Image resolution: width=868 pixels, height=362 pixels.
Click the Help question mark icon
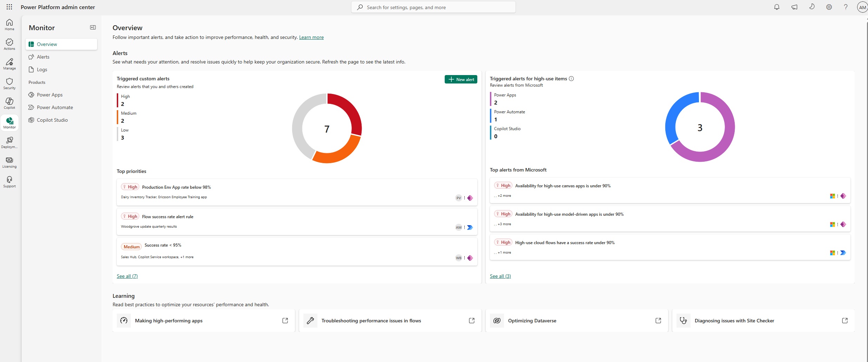click(846, 7)
